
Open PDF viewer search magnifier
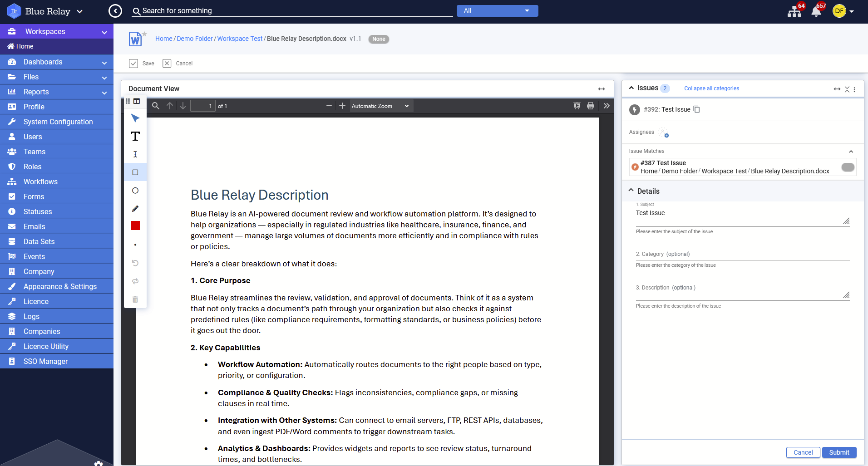click(156, 106)
